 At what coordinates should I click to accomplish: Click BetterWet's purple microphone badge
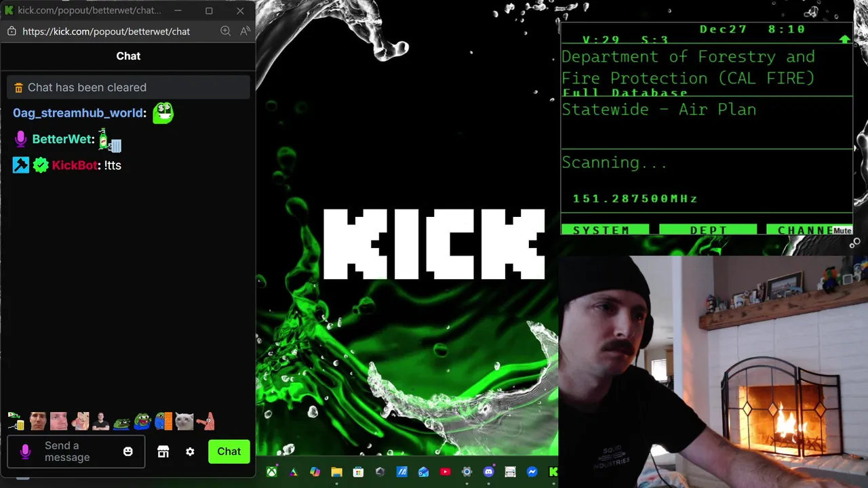point(20,139)
